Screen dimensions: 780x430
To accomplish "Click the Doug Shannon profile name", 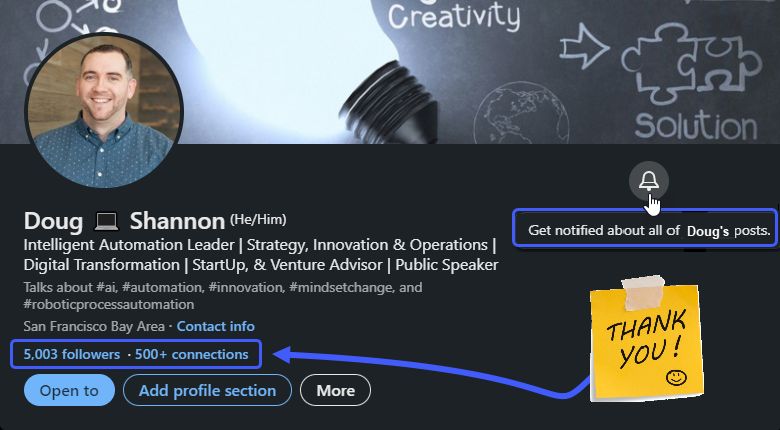I will [125, 220].
